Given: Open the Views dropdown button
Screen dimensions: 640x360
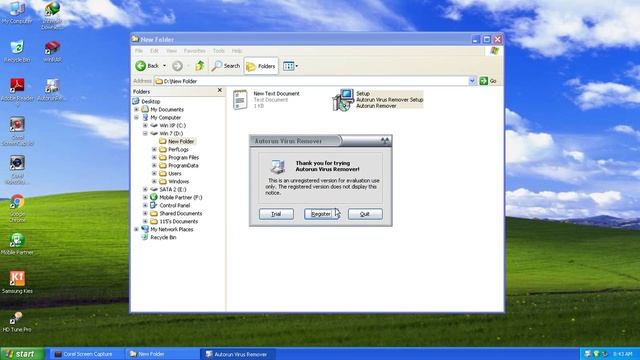Looking at the screenshot, I should pos(290,66).
